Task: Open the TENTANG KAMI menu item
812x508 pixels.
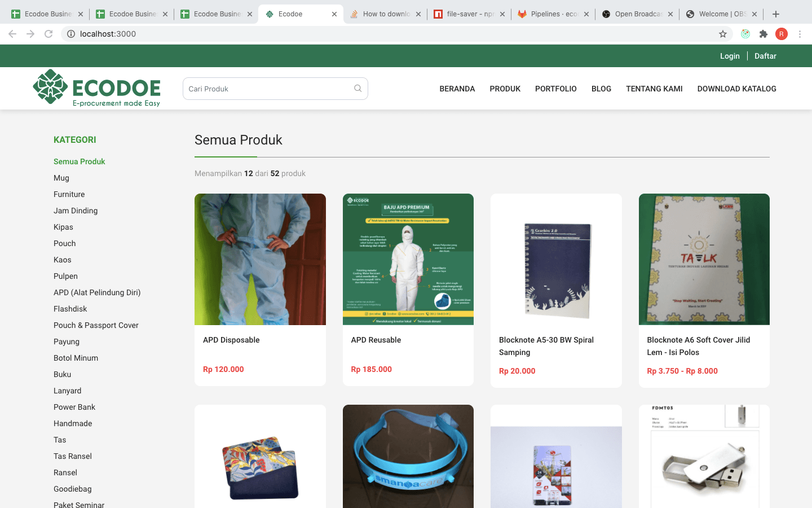Action: tap(654, 89)
